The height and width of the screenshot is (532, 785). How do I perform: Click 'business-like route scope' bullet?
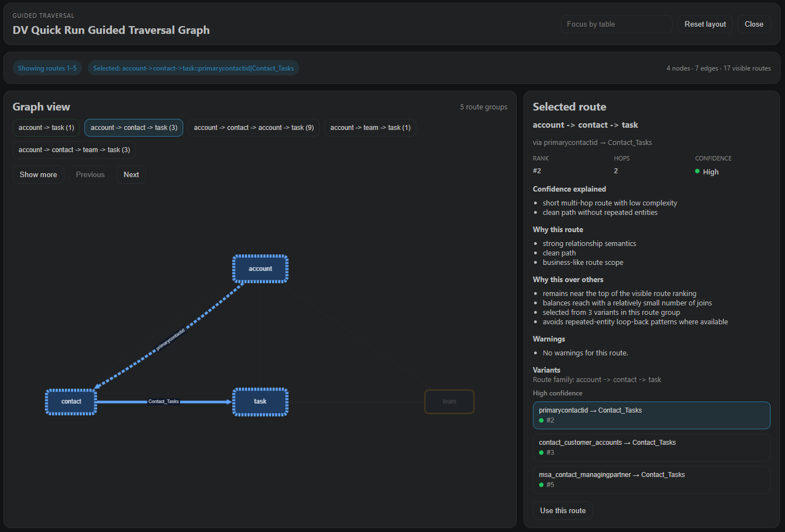[x=583, y=263]
